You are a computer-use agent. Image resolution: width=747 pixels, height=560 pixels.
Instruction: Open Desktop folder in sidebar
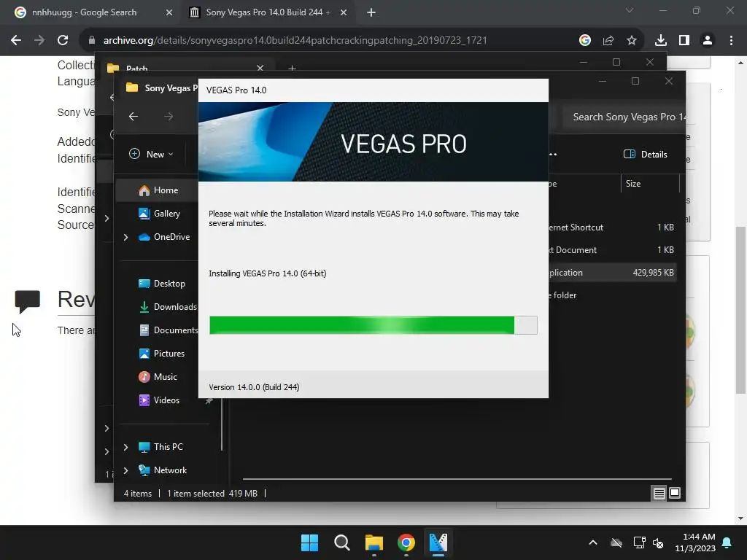[x=161, y=284]
